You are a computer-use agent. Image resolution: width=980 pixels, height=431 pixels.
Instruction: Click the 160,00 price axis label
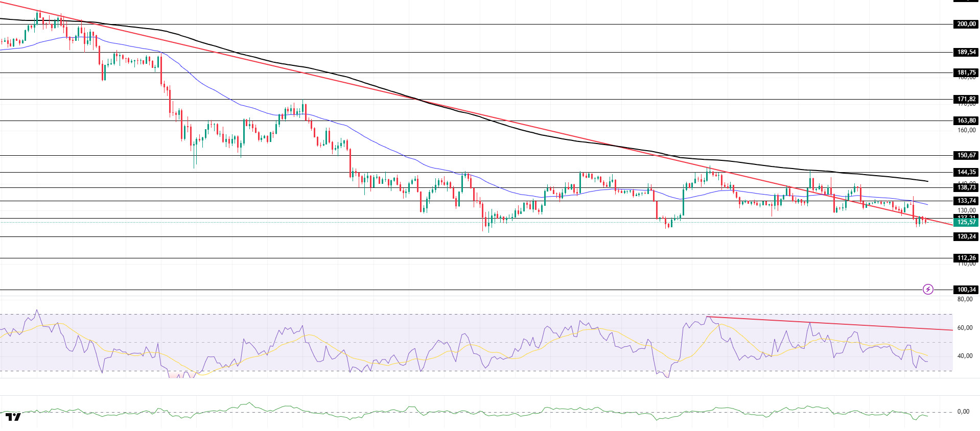966,130
